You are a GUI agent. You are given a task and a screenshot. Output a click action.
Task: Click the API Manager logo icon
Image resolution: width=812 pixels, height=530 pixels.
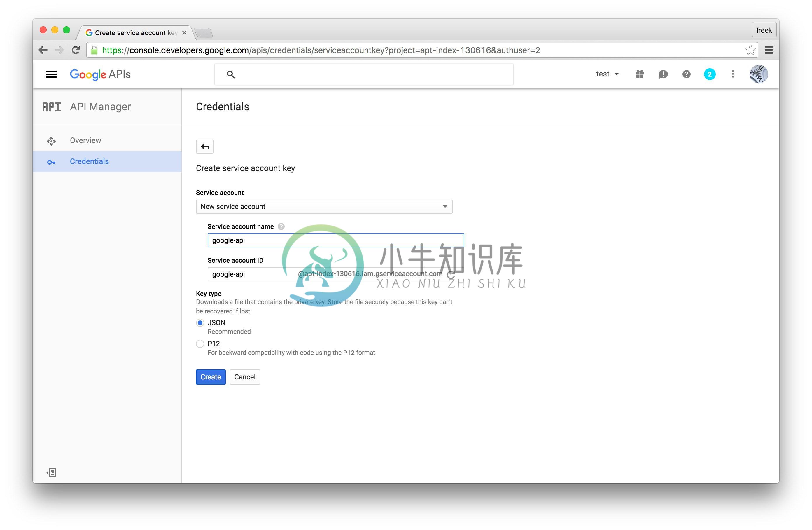pos(52,107)
